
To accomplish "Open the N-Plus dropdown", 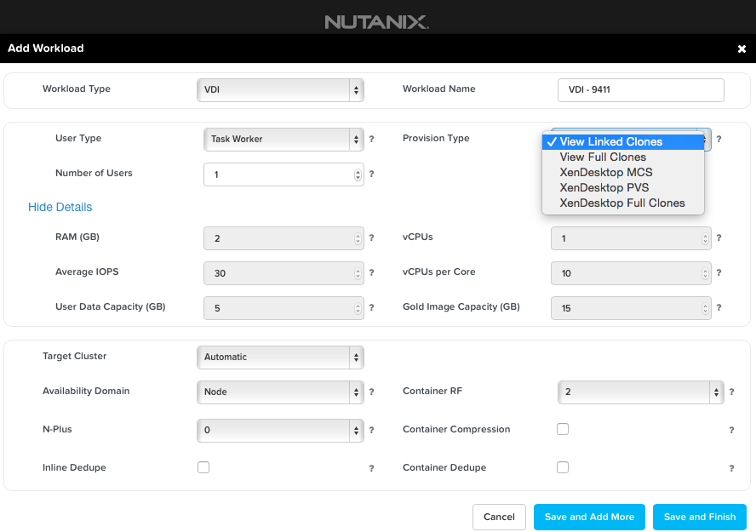I will (x=280, y=431).
